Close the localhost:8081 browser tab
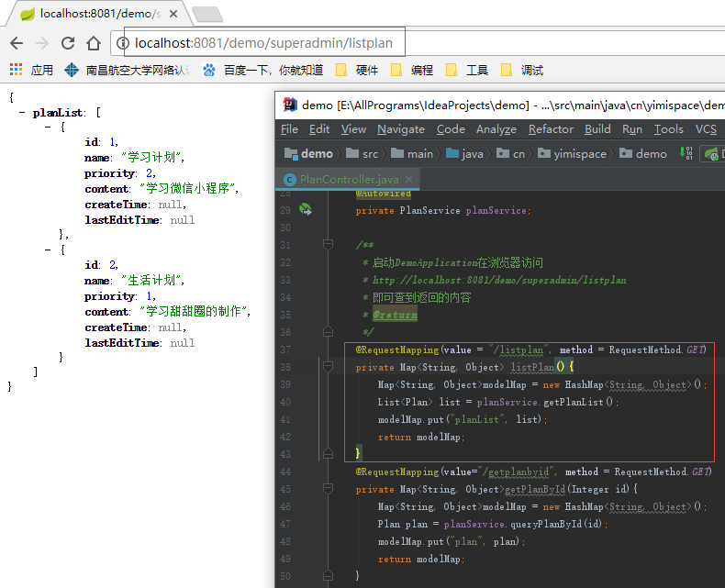Viewport: 725px width, 588px height. [173, 14]
